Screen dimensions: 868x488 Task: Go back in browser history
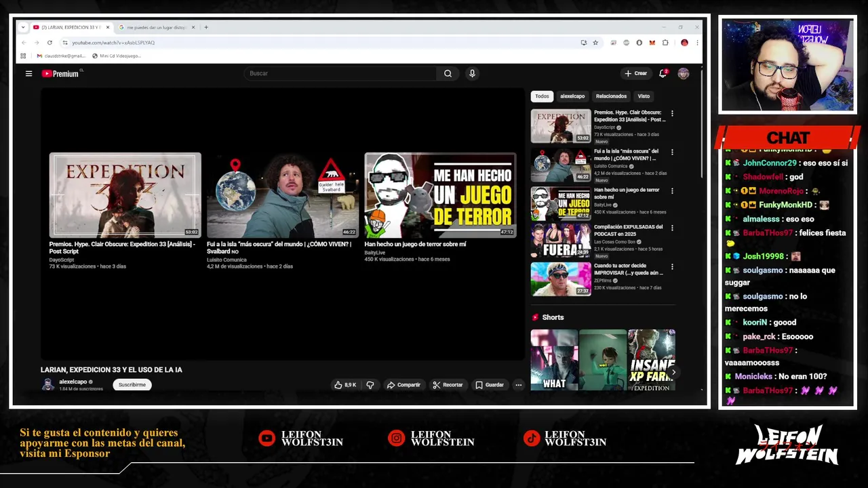(x=24, y=43)
